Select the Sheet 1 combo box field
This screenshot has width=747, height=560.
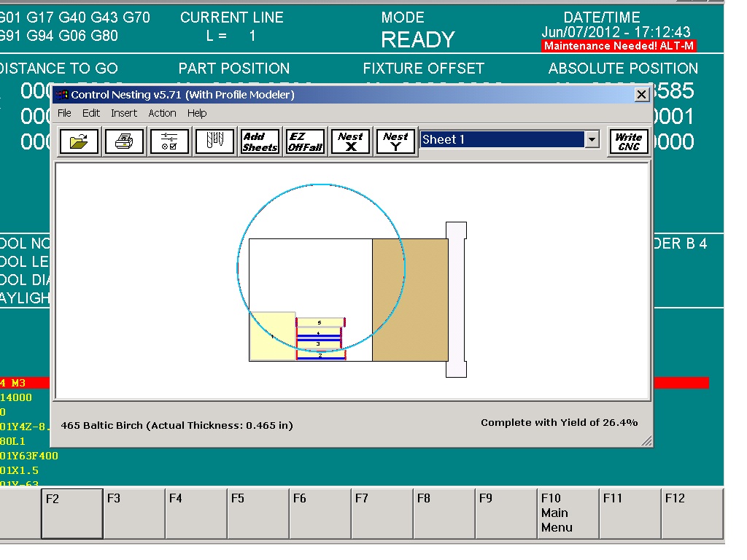[502, 140]
